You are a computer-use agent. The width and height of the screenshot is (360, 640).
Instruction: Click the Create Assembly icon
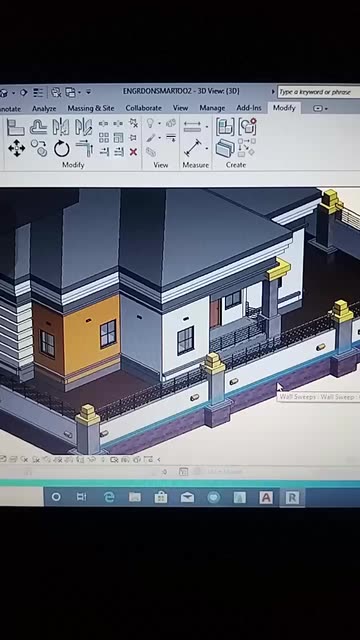tap(225, 127)
